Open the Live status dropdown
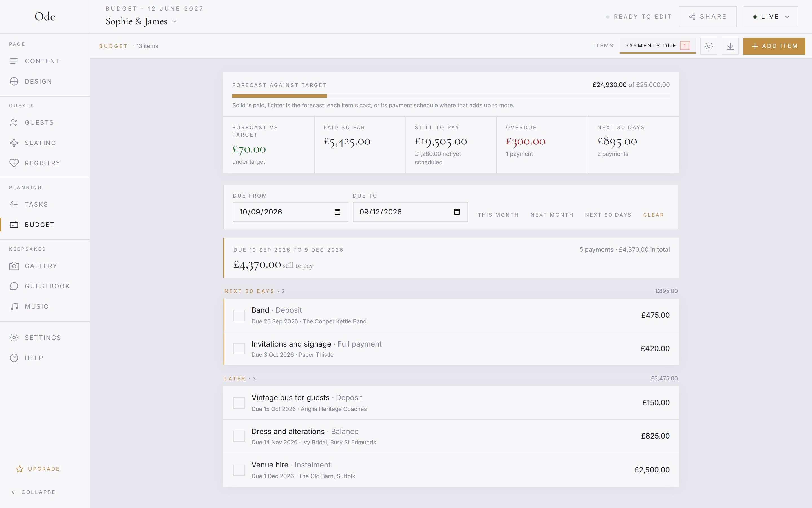The image size is (812, 508). (771, 16)
